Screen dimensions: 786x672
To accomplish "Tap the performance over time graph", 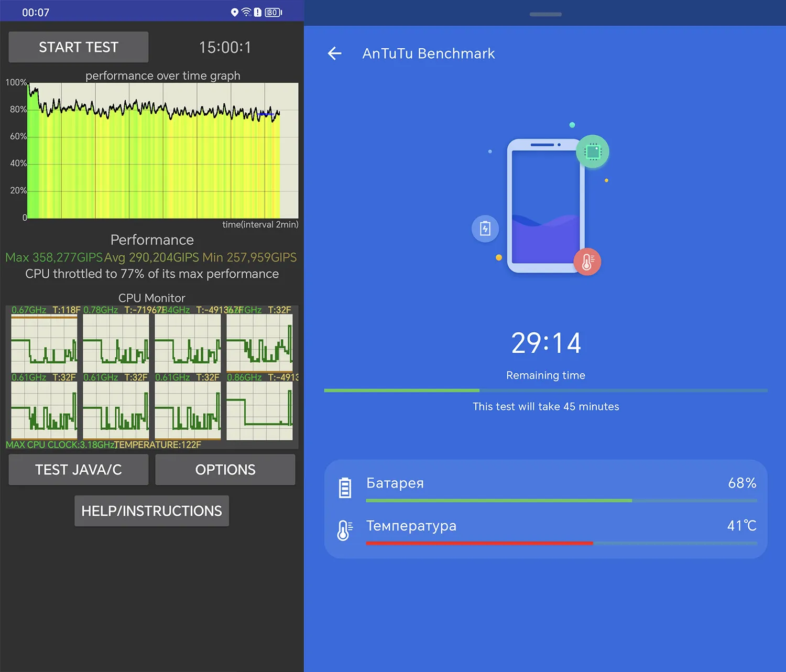I will click(x=163, y=150).
